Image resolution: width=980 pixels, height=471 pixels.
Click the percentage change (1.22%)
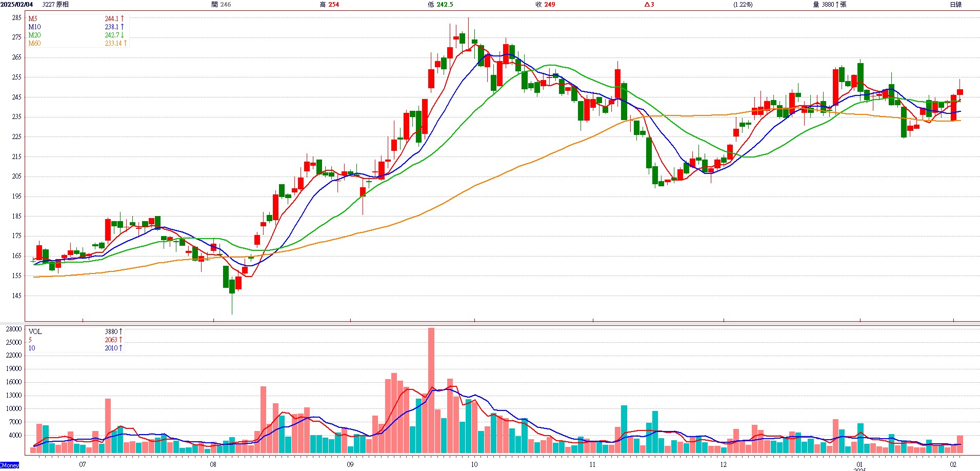click(x=743, y=5)
